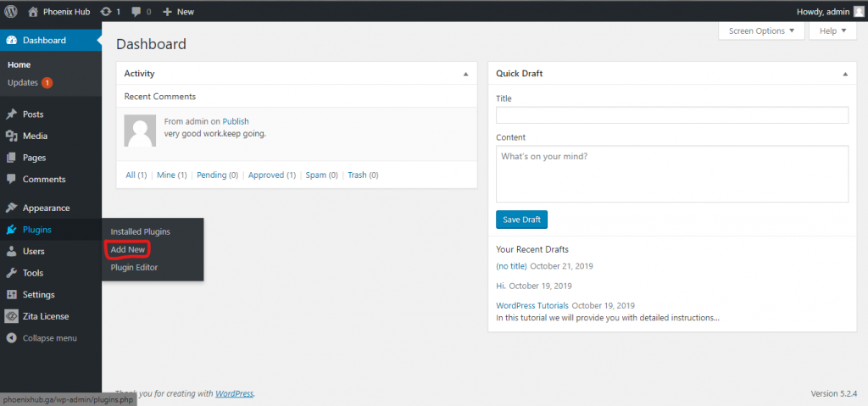Screen dimensions: 868x406
Task: Click the Collapse menu arrow
Action: point(11,338)
